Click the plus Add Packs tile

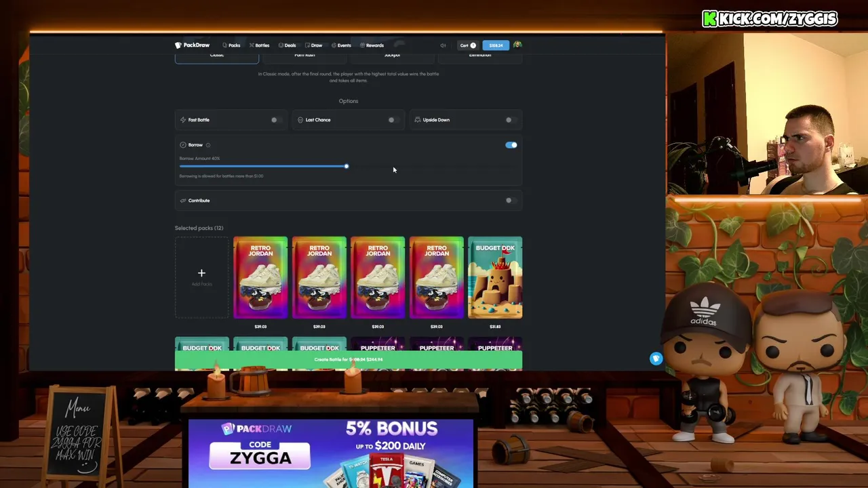point(201,277)
